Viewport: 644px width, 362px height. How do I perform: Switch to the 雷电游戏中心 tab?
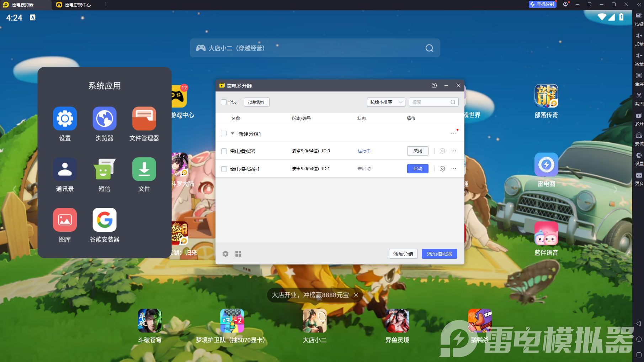coord(78,5)
